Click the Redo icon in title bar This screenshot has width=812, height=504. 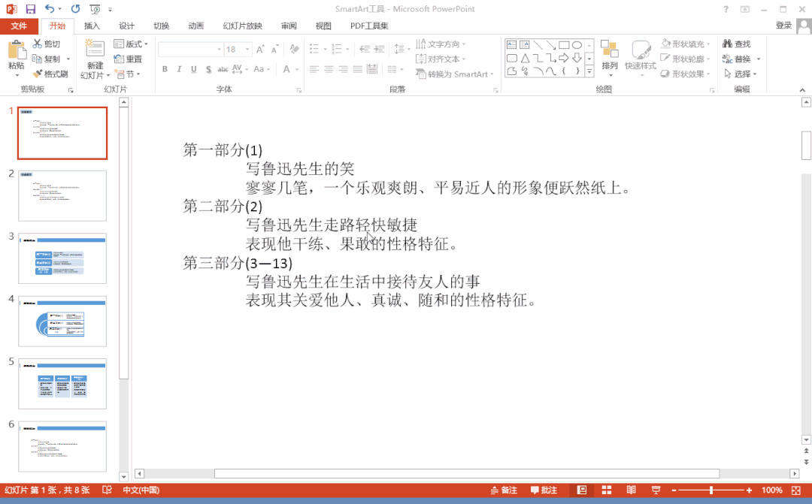pos(76,9)
